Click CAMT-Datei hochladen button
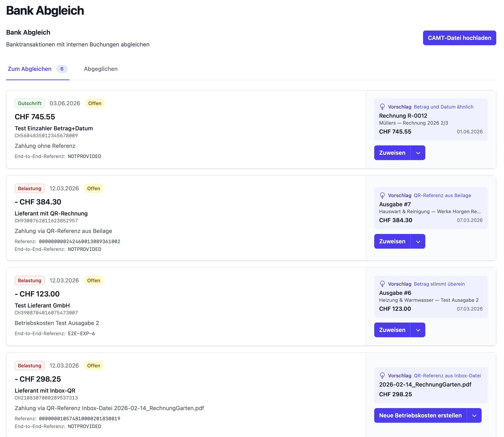504x437 pixels. pyautogui.click(x=459, y=38)
